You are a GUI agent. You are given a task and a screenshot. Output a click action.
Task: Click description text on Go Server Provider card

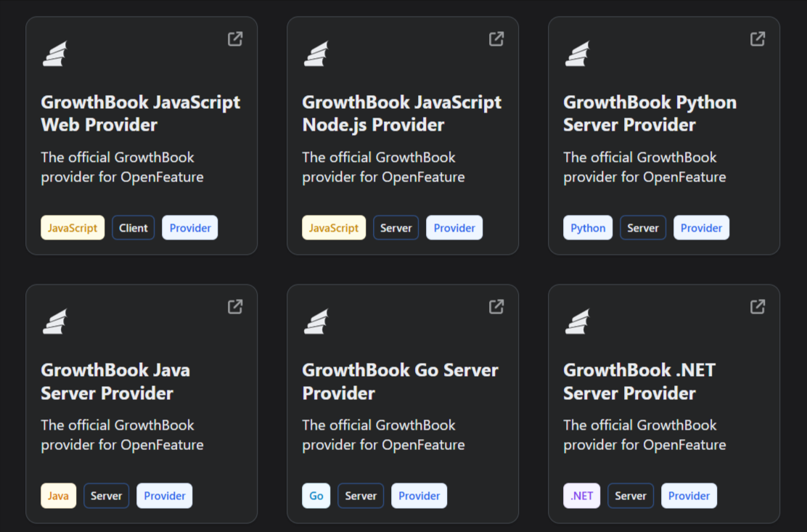pyautogui.click(x=383, y=435)
